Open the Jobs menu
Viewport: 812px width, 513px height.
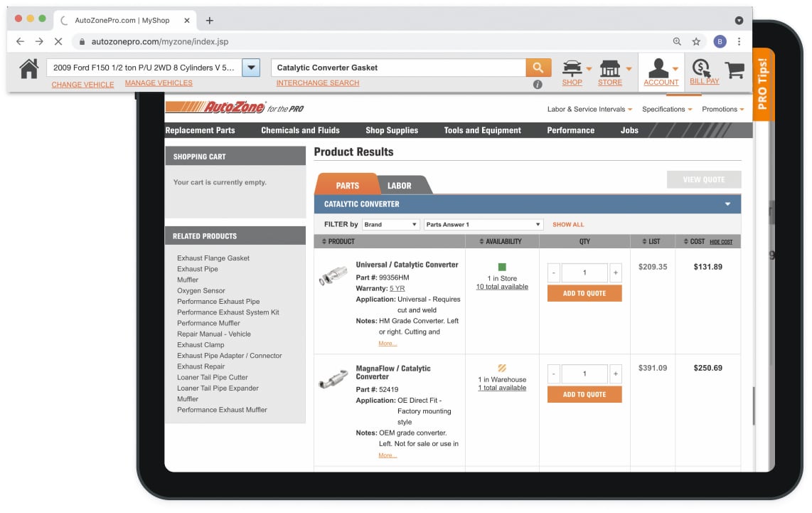point(630,131)
